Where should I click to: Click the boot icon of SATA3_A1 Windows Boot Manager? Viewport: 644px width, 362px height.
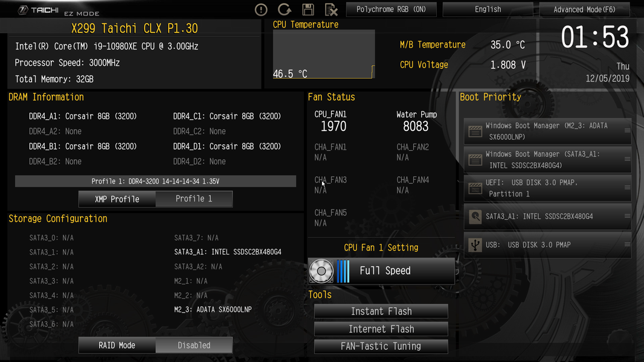click(x=475, y=159)
